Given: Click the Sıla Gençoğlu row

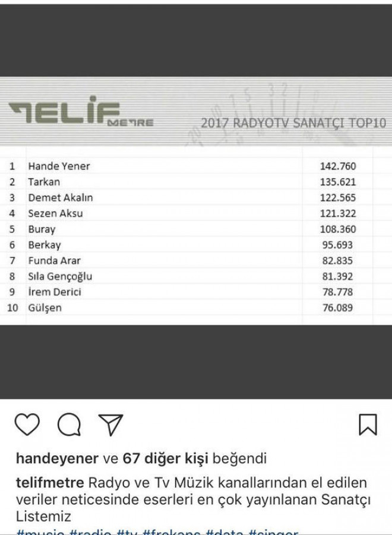Looking at the screenshot, I should (60, 276).
